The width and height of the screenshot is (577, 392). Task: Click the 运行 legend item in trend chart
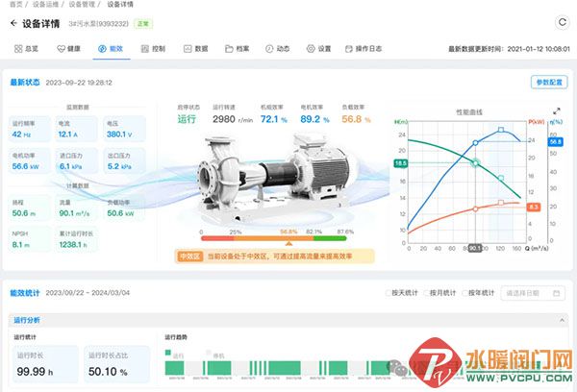click(x=174, y=355)
